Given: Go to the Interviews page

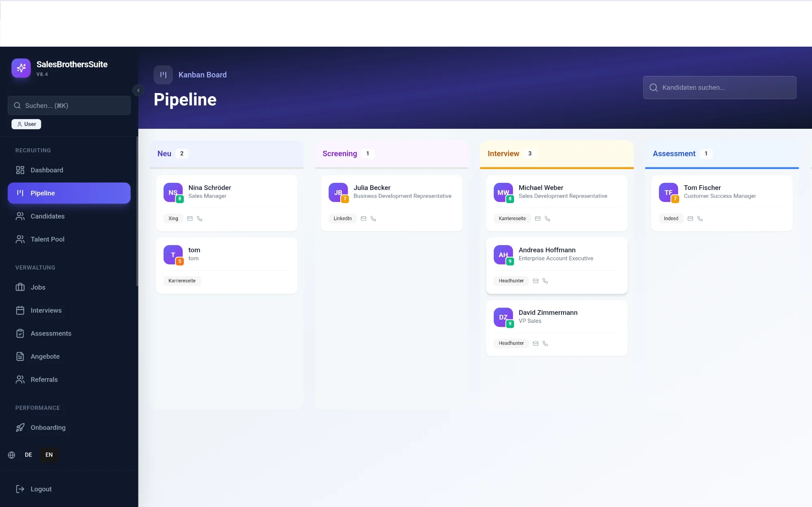Looking at the screenshot, I should 46,310.
